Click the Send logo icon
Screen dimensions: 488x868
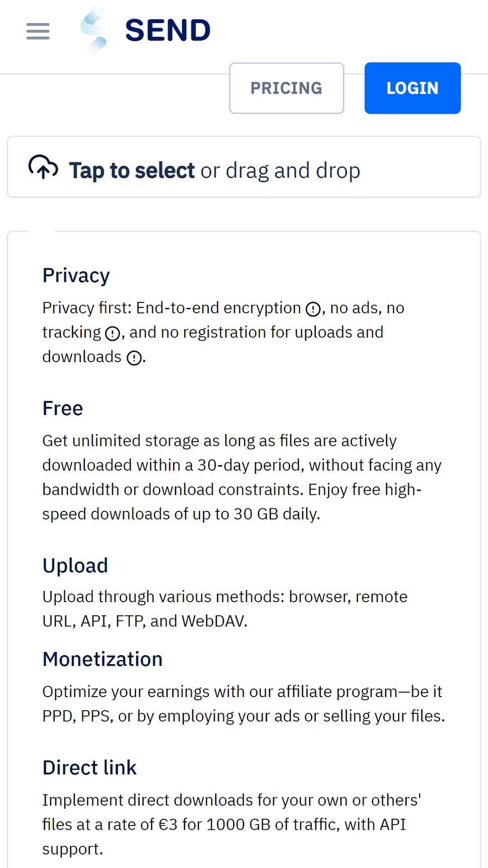[94, 30]
